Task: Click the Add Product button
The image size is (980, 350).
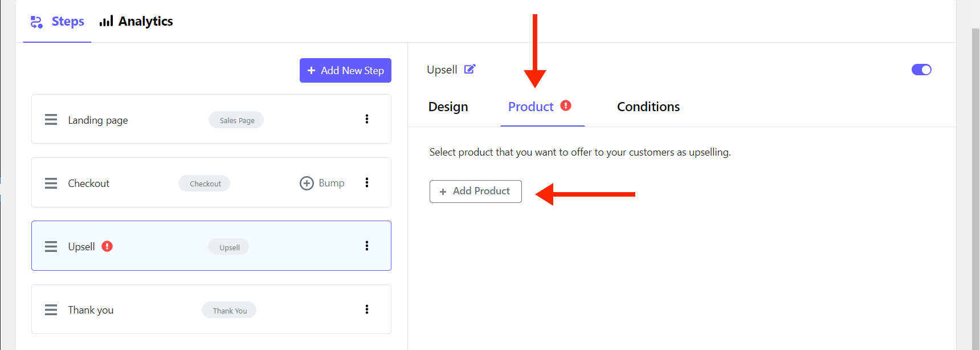Action: click(x=475, y=192)
